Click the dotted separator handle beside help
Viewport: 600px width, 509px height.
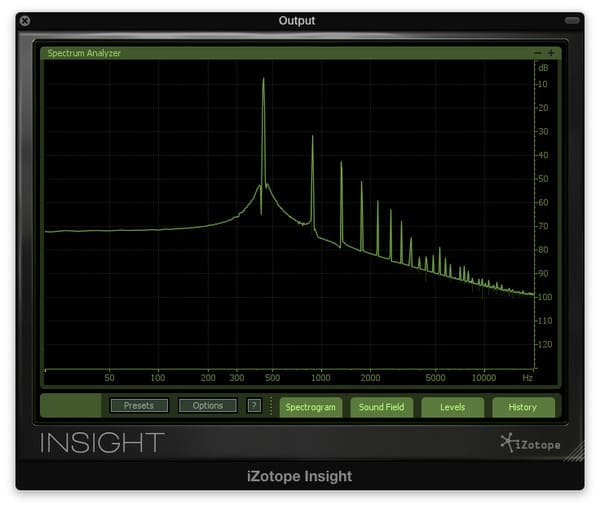pos(270,406)
